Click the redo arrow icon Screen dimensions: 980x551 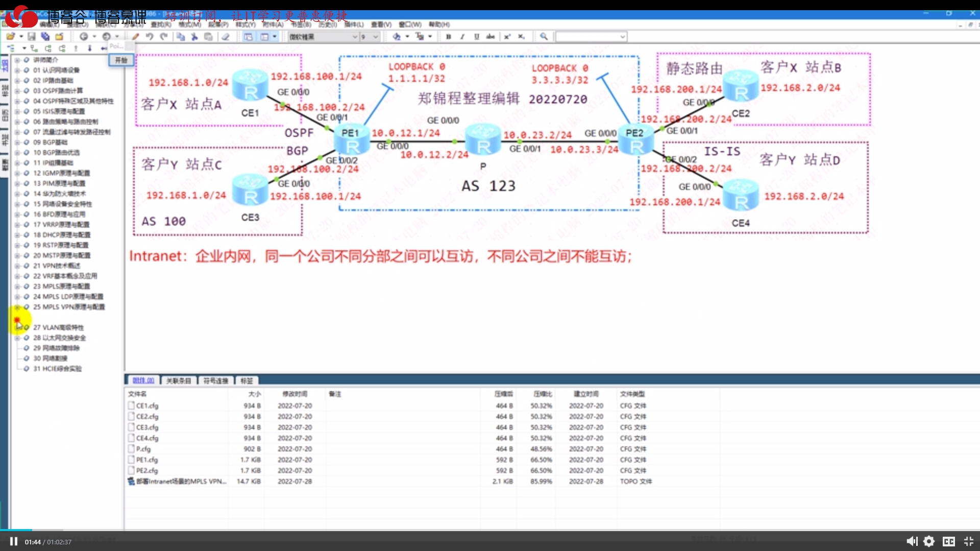click(164, 36)
